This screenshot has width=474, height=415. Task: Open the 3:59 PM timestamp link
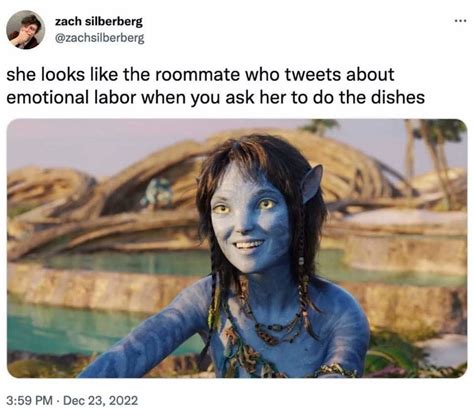[30, 400]
